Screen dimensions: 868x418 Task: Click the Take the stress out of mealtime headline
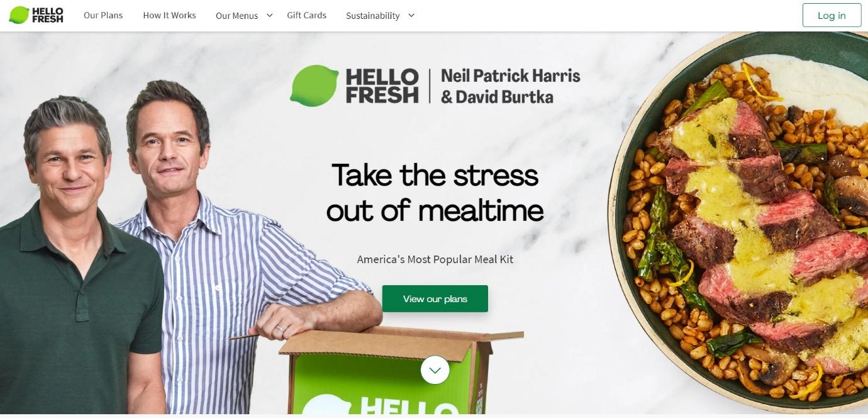click(x=435, y=192)
